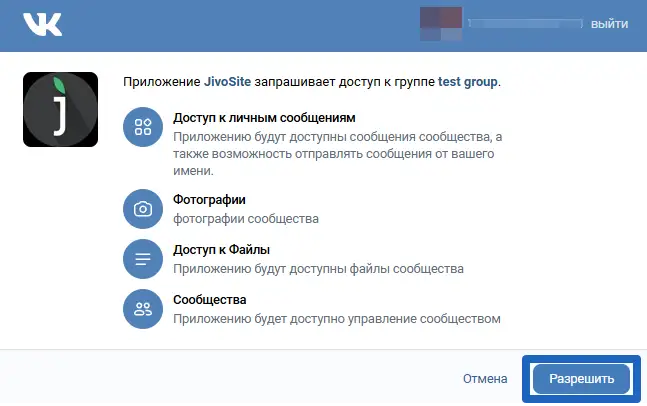Click the camera Photos permission icon

point(143,209)
